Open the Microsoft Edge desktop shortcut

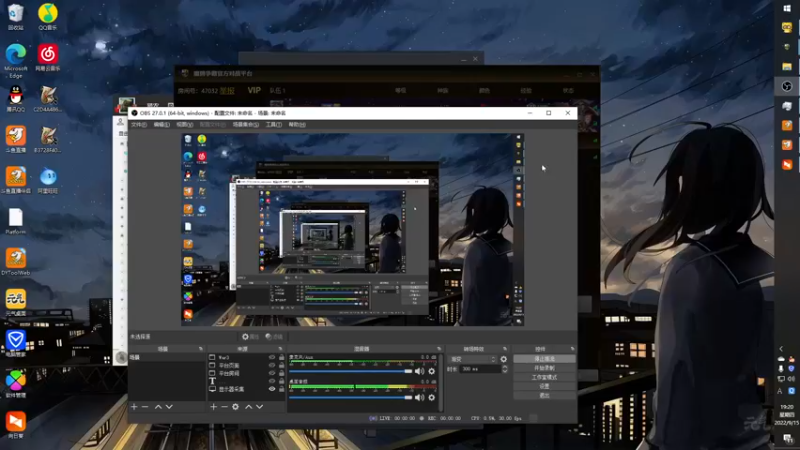pyautogui.click(x=15, y=61)
